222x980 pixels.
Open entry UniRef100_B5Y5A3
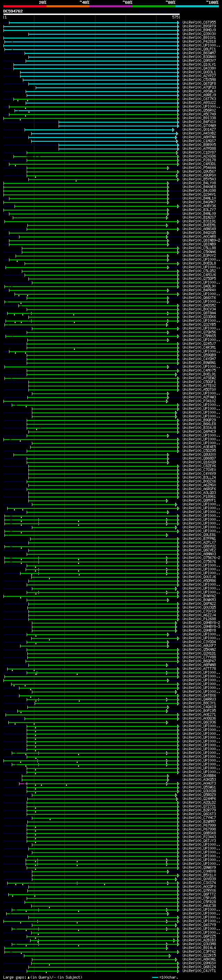click(199, 179)
